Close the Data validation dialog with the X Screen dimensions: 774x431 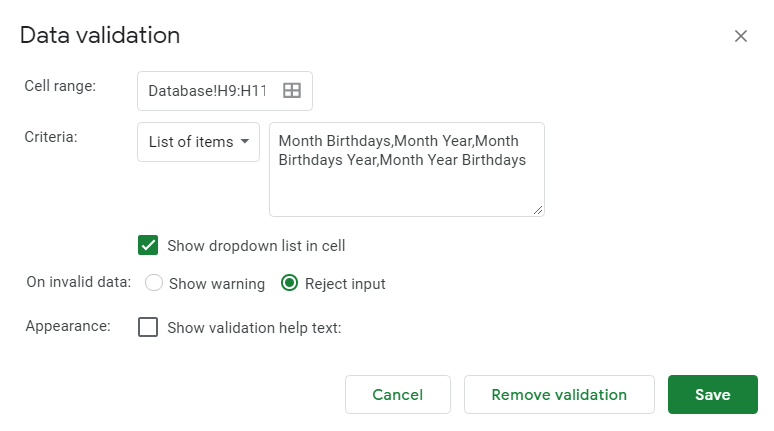pyautogui.click(x=740, y=36)
